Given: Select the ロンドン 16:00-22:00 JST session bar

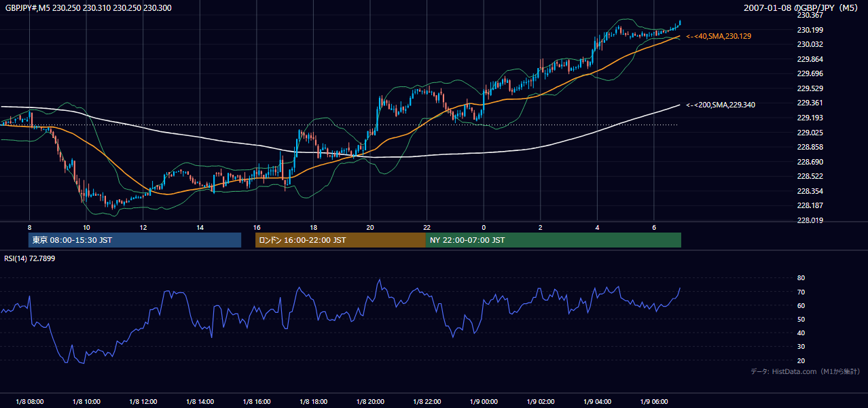Looking at the screenshot, I should (x=340, y=240).
